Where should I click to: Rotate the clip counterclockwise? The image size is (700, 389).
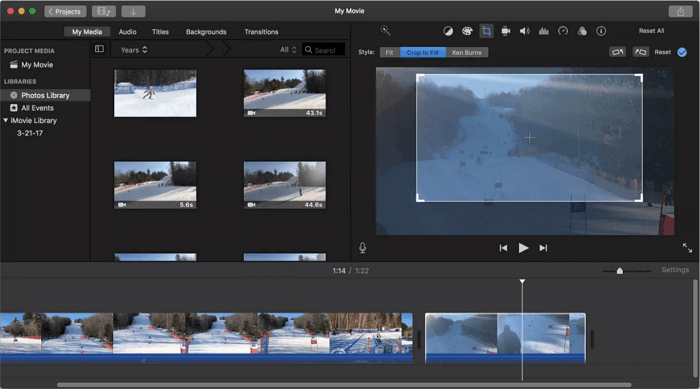coord(617,52)
